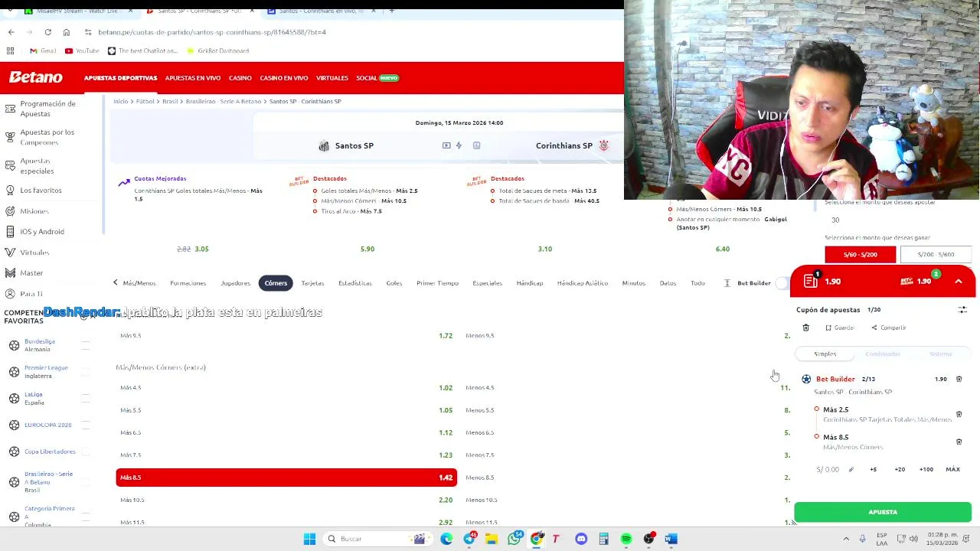Select the Combinadas bet type
The height and width of the screenshot is (551, 980).
point(883,354)
